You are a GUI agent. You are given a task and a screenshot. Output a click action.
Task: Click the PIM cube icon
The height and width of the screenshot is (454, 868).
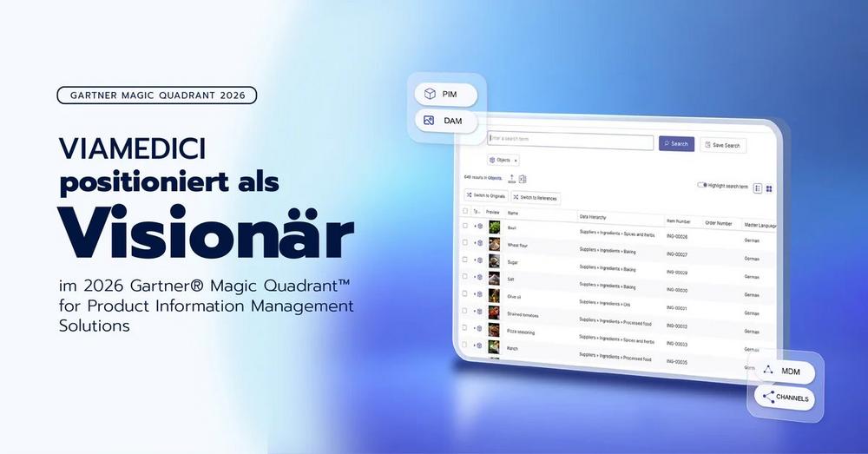430,94
